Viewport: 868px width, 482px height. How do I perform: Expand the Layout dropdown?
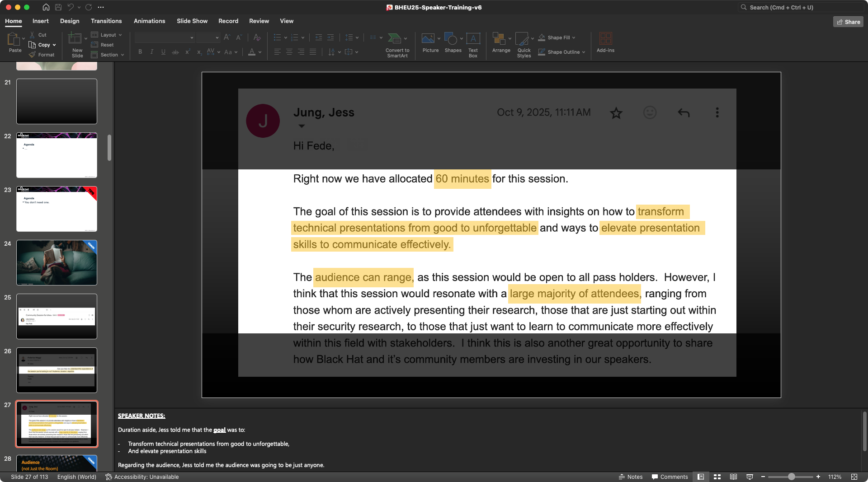pos(108,35)
